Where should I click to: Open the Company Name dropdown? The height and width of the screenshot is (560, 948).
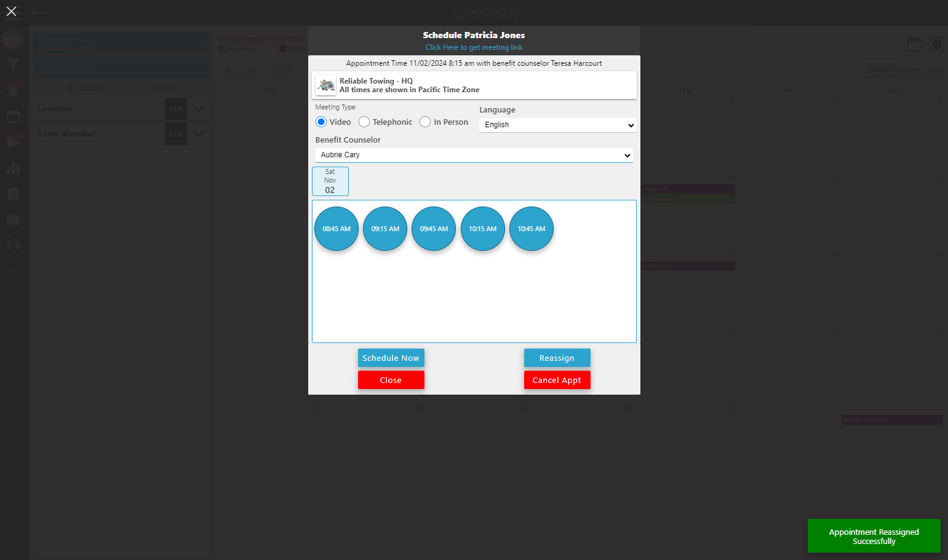click(x=122, y=43)
